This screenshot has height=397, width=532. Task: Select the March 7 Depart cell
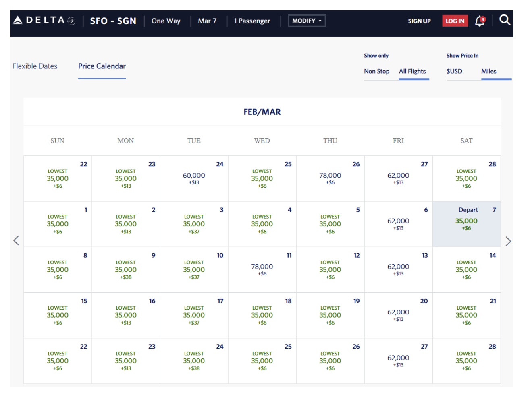(x=466, y=224)
